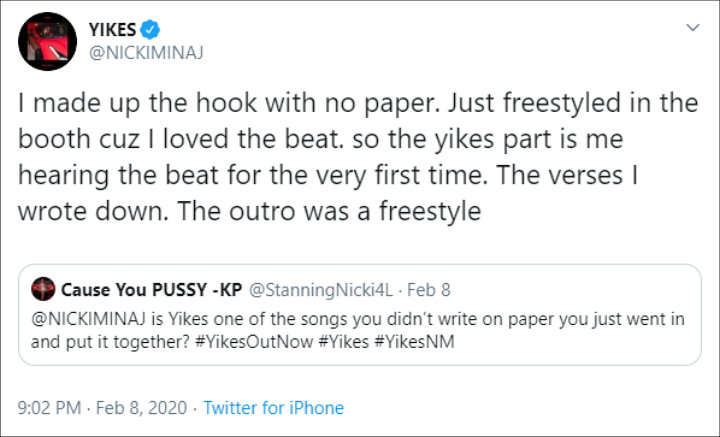The image size is (720, 437).
Task: Click the blue verified badge icon
Action: pos(150,30)
